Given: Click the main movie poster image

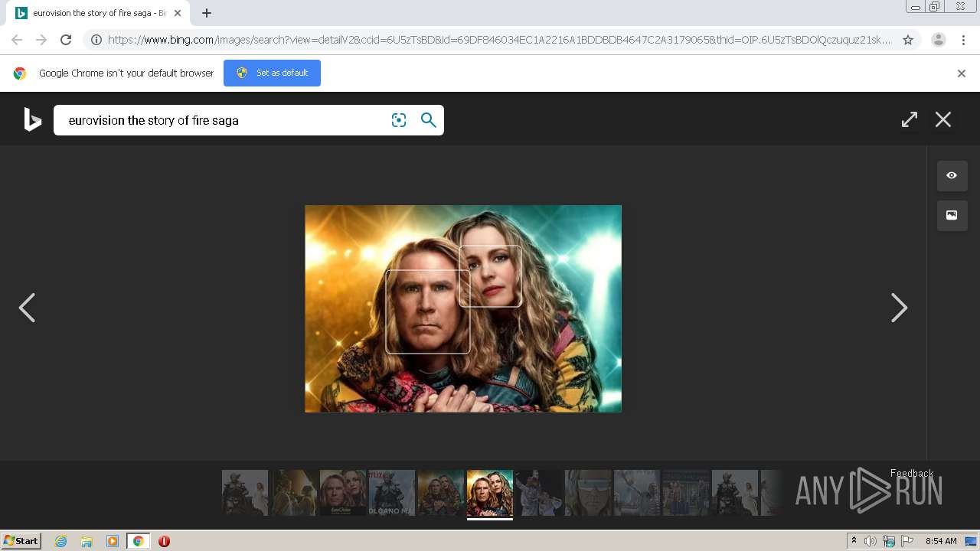Looking at the screenshot, I should pos(463,308).
